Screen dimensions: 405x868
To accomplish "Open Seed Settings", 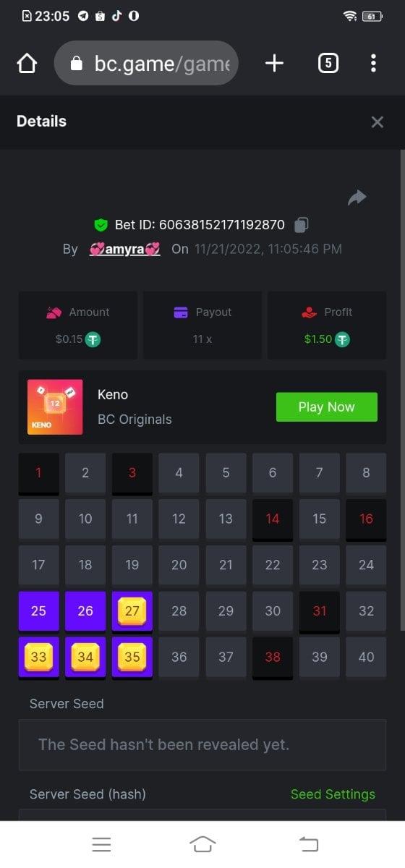I will click(333, 794).
